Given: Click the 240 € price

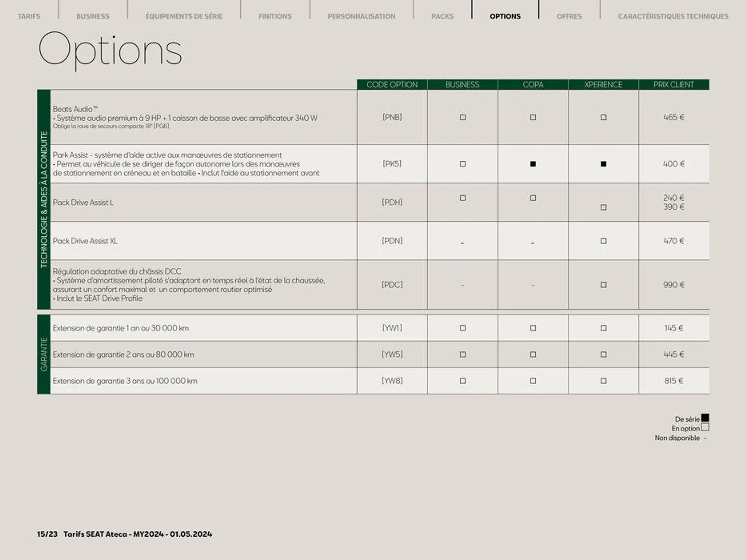Looking at the screenshot, I should pyautogui.click(x=673, y=197).
